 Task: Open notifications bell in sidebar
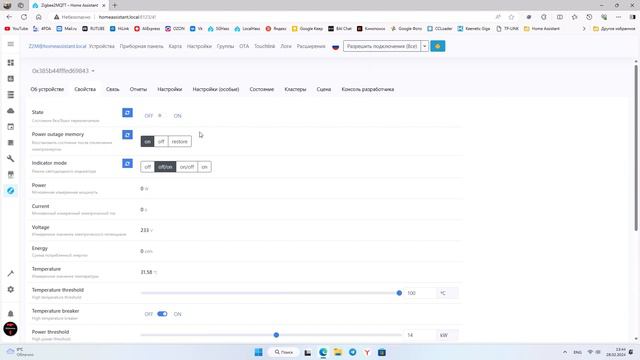pos(11,313)
